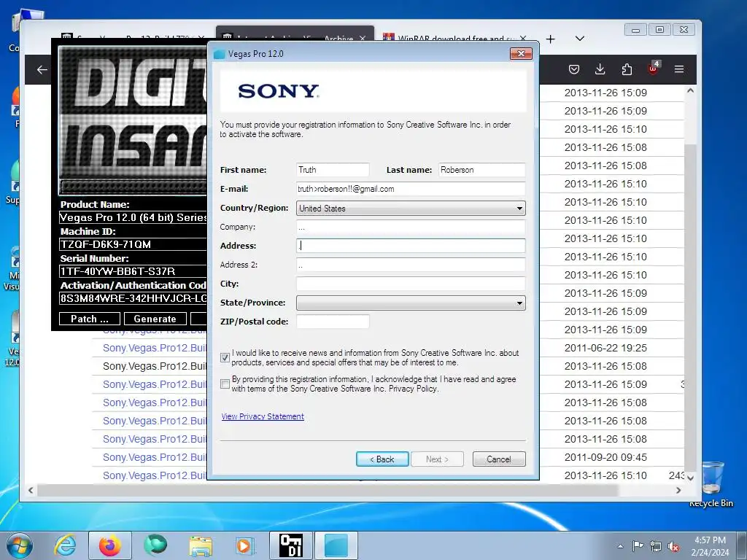Toggle receive news and information checkbox
The image size is (747, 560).
[x=225, y=357]
